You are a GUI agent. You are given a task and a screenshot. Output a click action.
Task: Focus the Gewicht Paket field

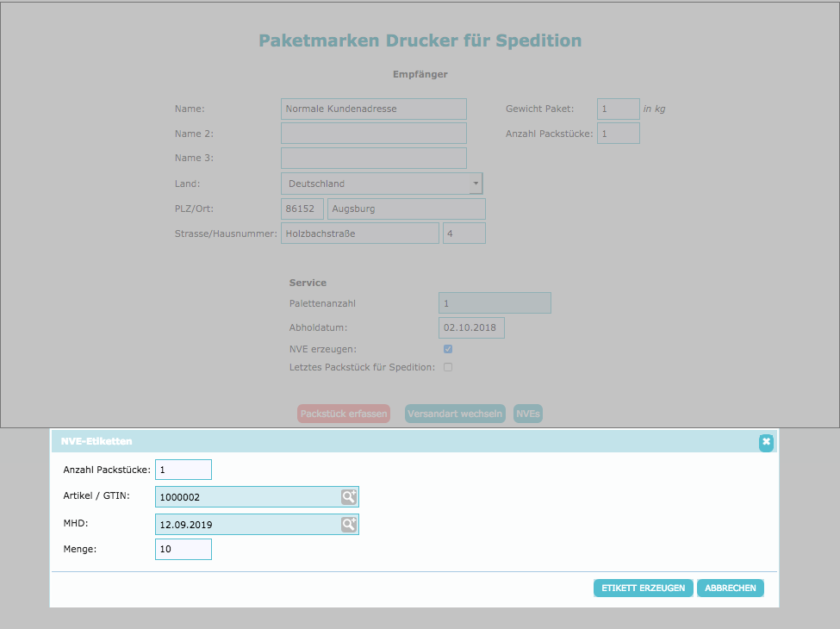coord(618,109)
